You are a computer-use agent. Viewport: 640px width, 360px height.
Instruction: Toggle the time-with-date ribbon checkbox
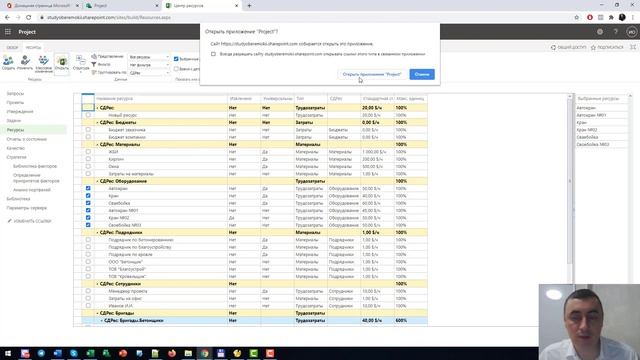(176, 69)
